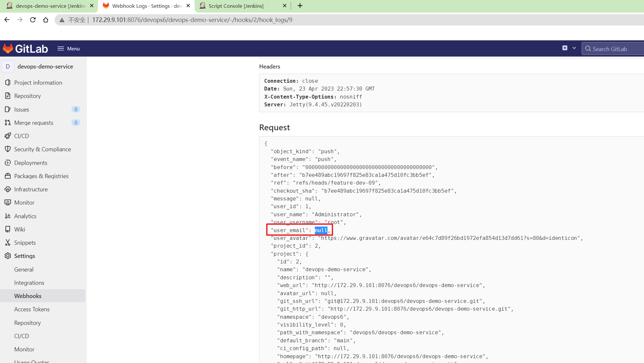Viewport: 644px width, 363px height.
Task: Click the Packages & Registries icon
Action: click(8, 176)
